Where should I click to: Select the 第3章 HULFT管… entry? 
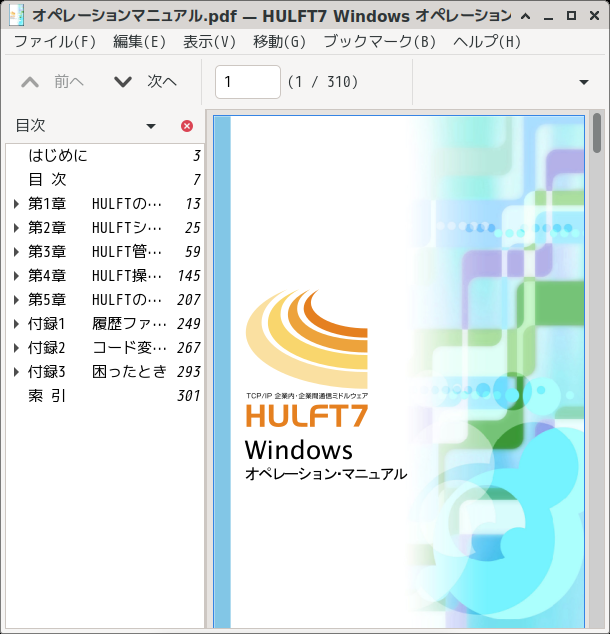coord(105,252)
